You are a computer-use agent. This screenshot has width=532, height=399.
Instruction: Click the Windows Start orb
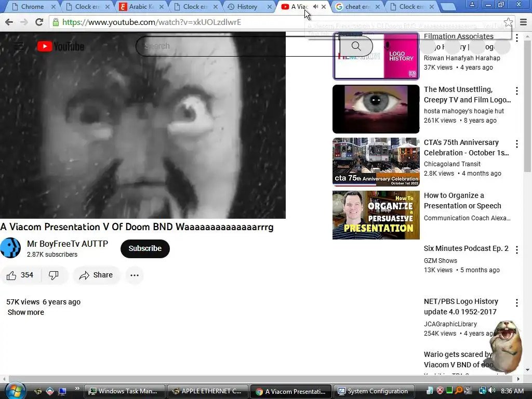click(15, 391)
